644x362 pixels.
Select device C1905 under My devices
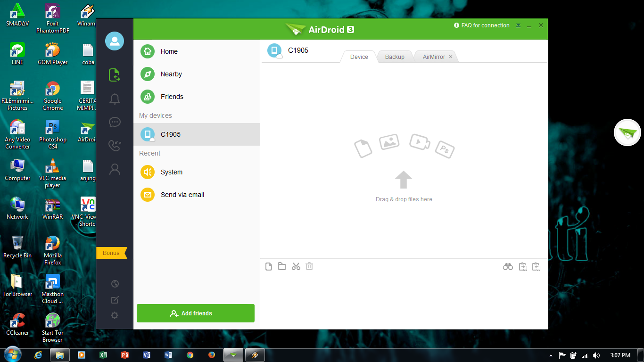[x=197, y=134]
